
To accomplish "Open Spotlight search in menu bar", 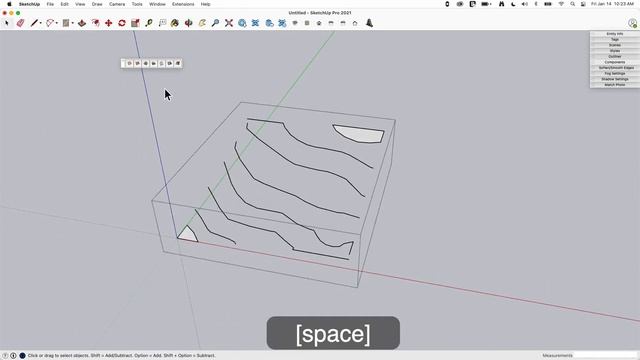I will pyautogui.click(x=573, y=4).
